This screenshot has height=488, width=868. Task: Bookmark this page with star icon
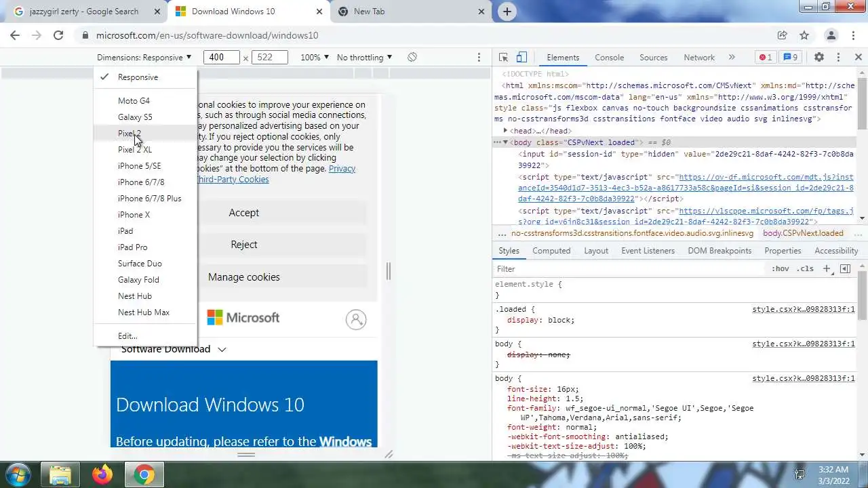click(x=804, y=35)
